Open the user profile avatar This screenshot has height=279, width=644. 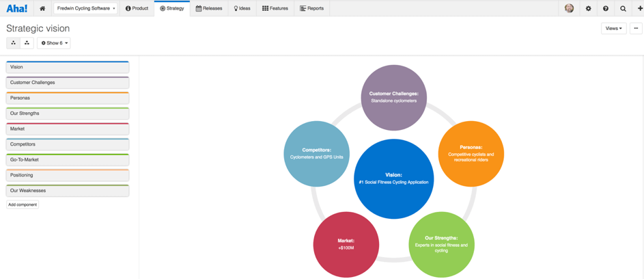(569, 9)
